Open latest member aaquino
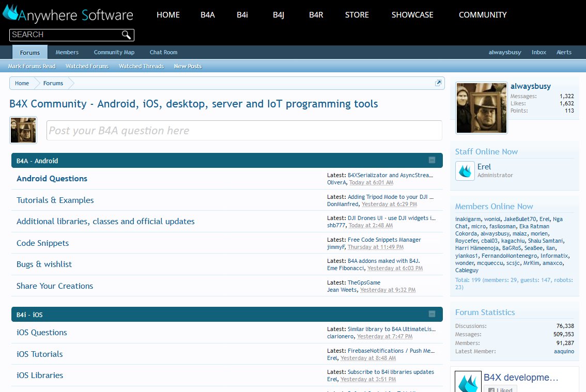Viewport: 586px width, 392px height. (564, 351)
